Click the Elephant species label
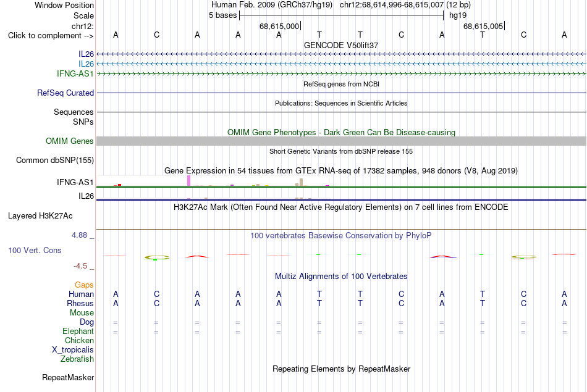Viewport: 587px width, 392px height. [78, 331]
